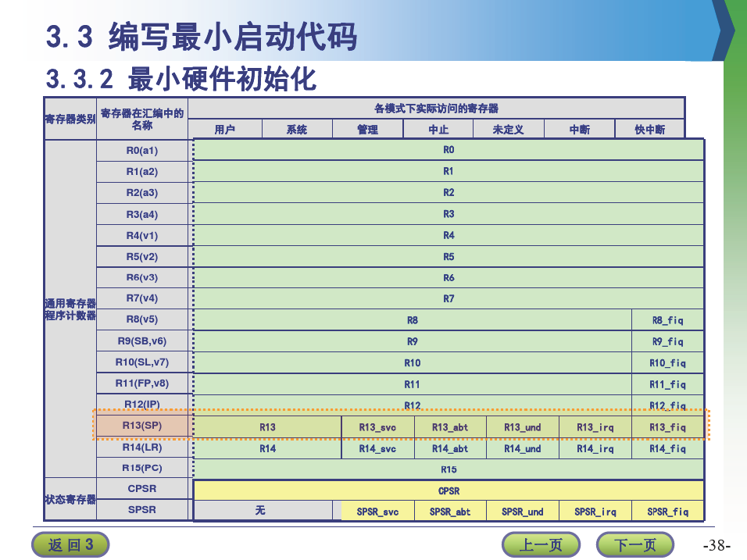This screenshot has height=560, width=747.
Task: Select the R13_abt cell
Action: [x=450, y=427]
